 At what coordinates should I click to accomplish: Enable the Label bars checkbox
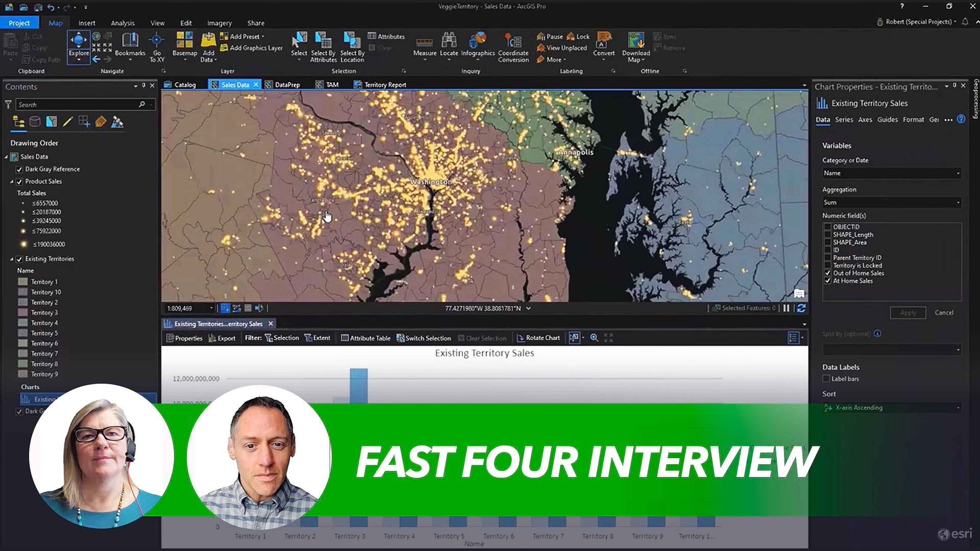click(826, 379)
